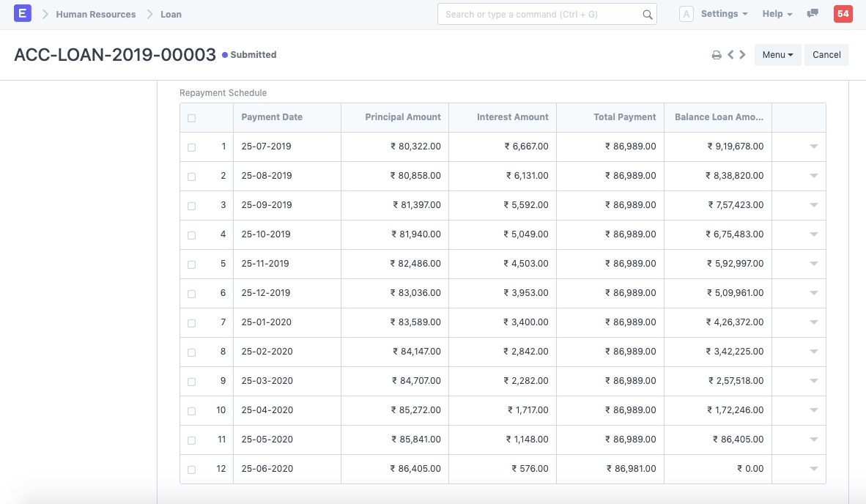Focus the search or command input box

click(541, 14)
